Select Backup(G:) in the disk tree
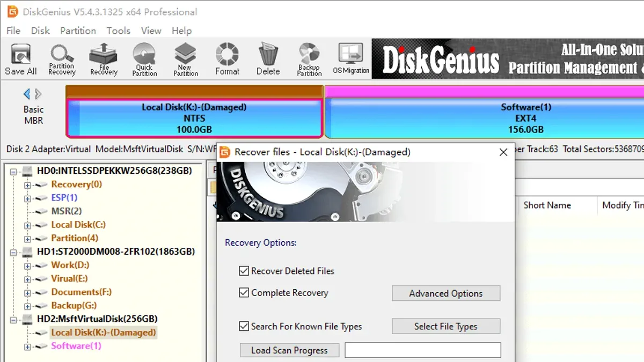The height and width of the screenshot is (362, 644). [x=74, y=306]
